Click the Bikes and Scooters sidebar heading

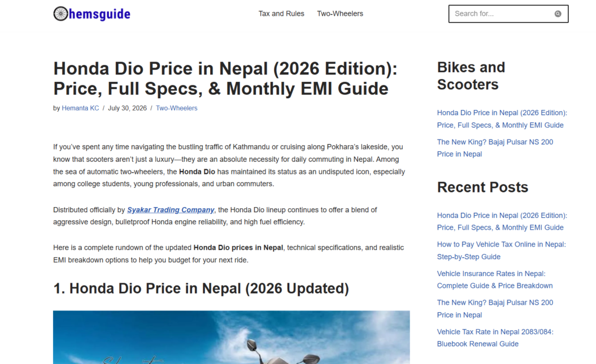(471, 76)
